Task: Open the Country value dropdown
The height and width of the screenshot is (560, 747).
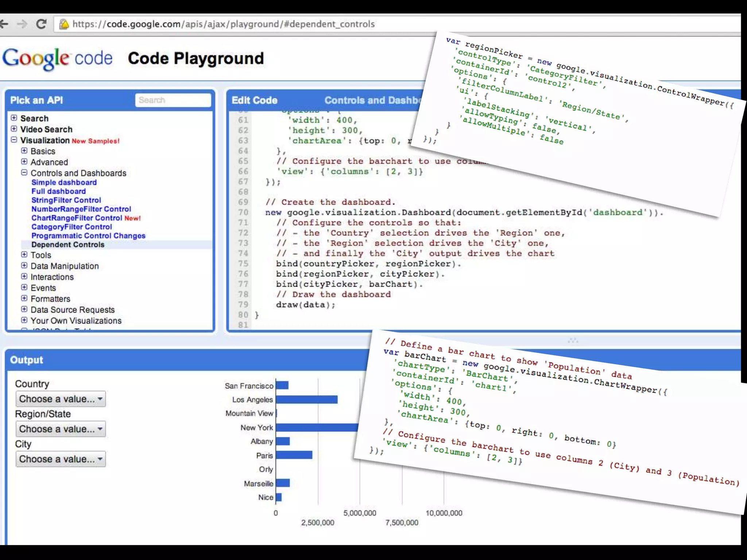Action: 61,399
